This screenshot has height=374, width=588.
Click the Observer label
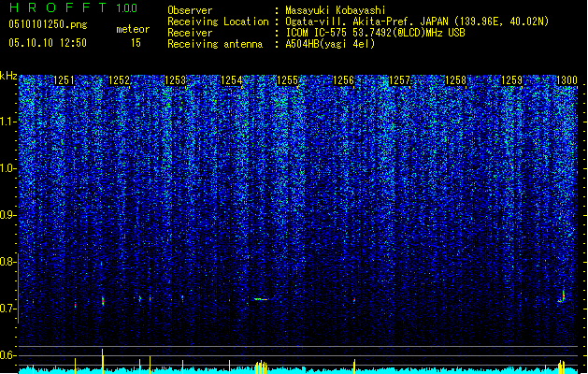point(190,10)
